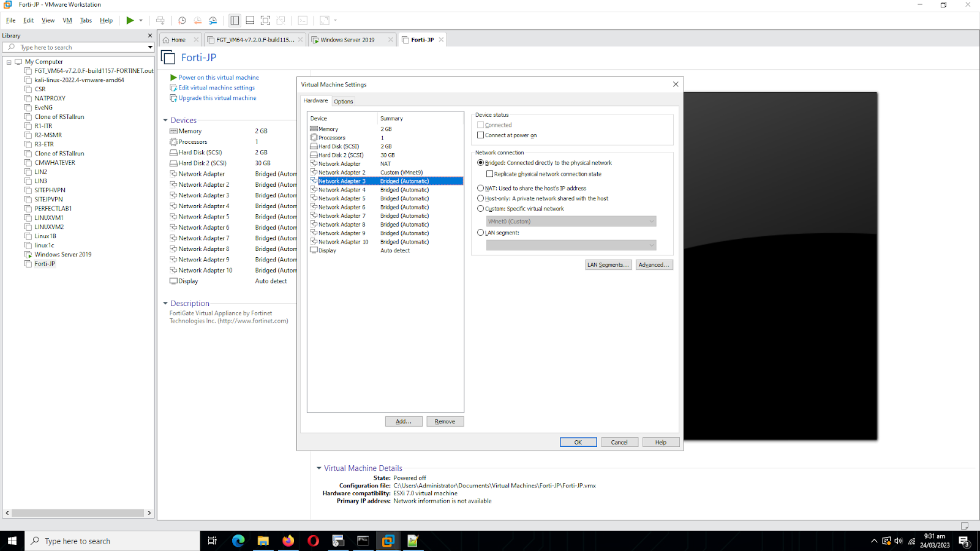Click the Enter Full Screen icon
This screenshot has height=551, width=980.
click(x=265, y=20)
